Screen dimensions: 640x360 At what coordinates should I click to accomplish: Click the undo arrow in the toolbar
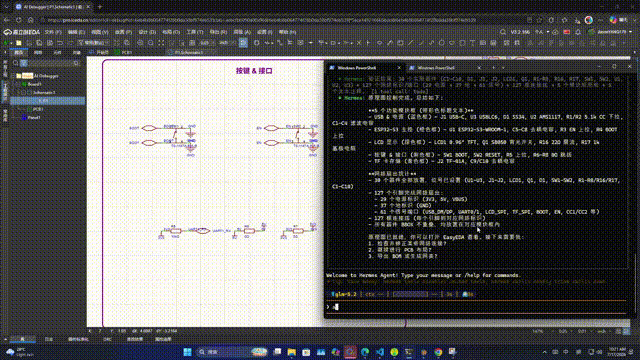[60, 42]
